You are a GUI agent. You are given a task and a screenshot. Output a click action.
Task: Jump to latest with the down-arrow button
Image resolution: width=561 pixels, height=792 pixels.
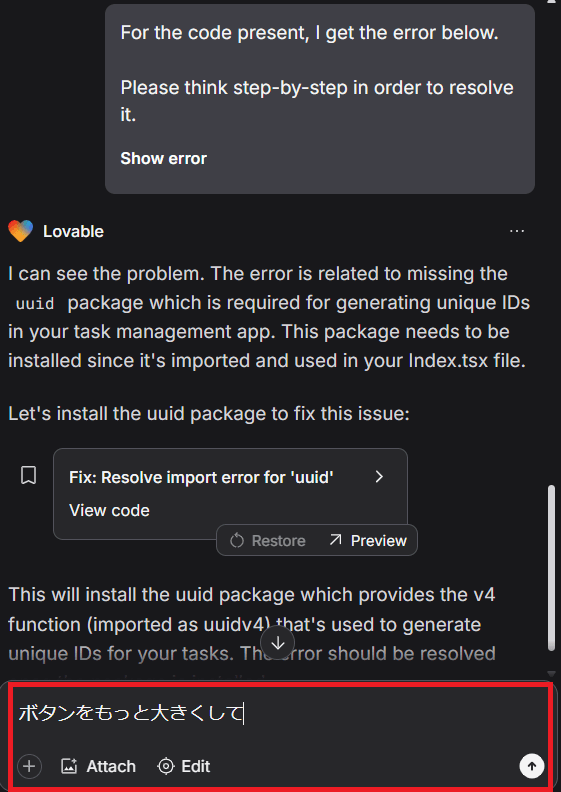tap(278, 643)
